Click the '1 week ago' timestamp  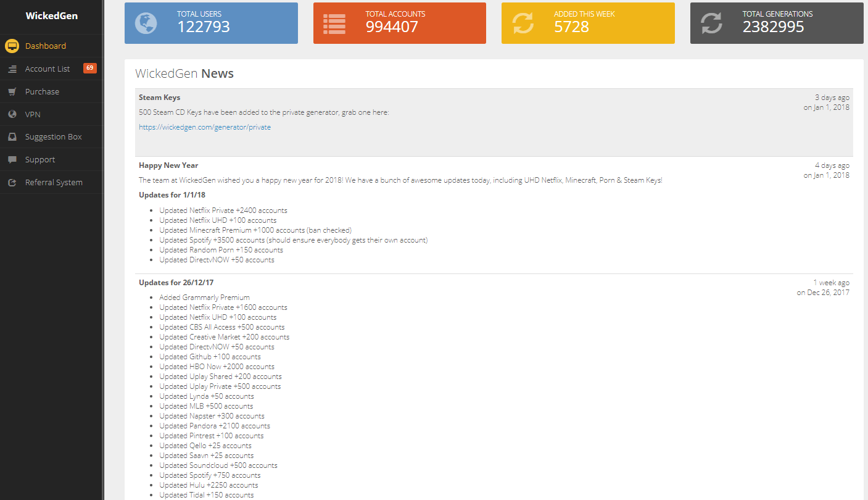[831, 283]
